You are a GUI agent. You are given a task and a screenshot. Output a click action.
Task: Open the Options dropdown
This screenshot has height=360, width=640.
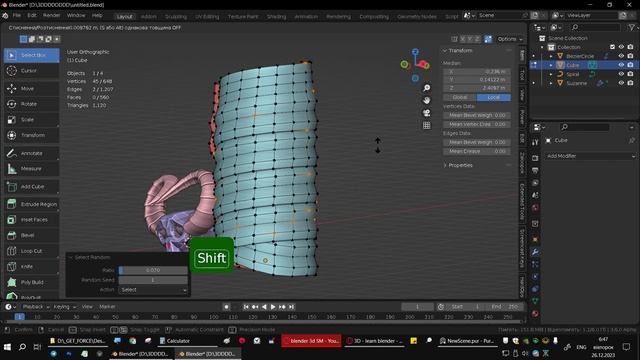click(510, 39)
